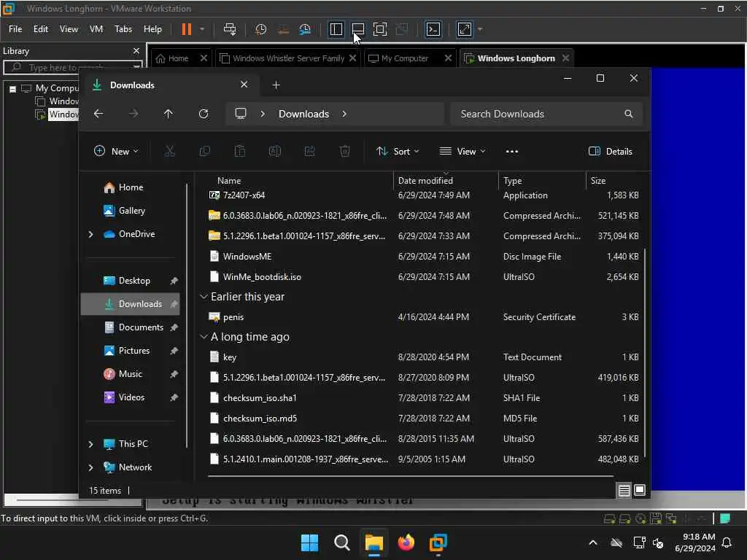
Task: Open the VMware Edit menu
Action: (41, 29)
